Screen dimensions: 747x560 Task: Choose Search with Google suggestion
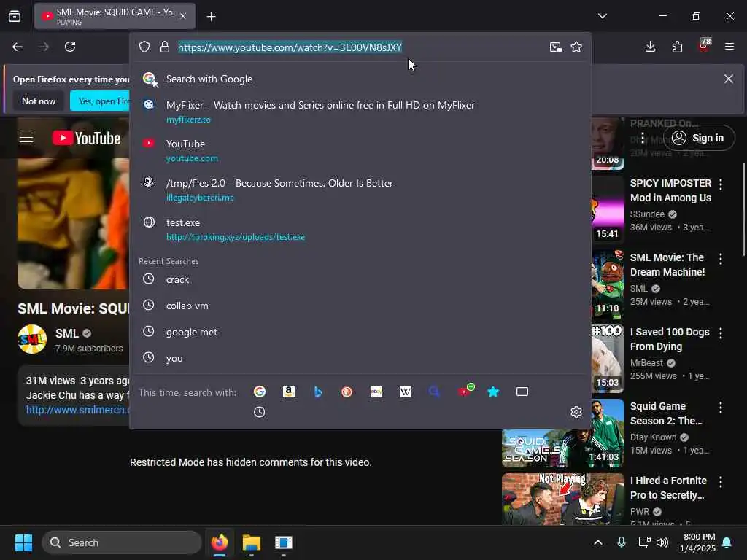pyautogui.click(x=360, y=79)
